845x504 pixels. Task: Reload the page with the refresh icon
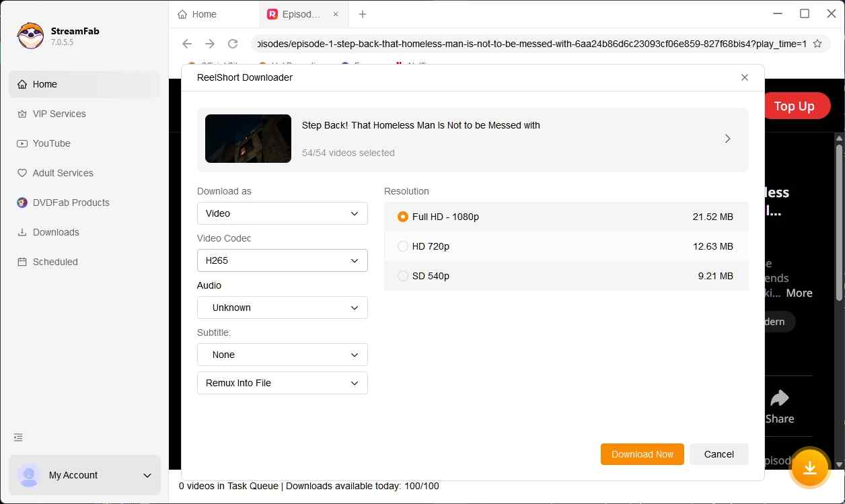tap(233, 44)
